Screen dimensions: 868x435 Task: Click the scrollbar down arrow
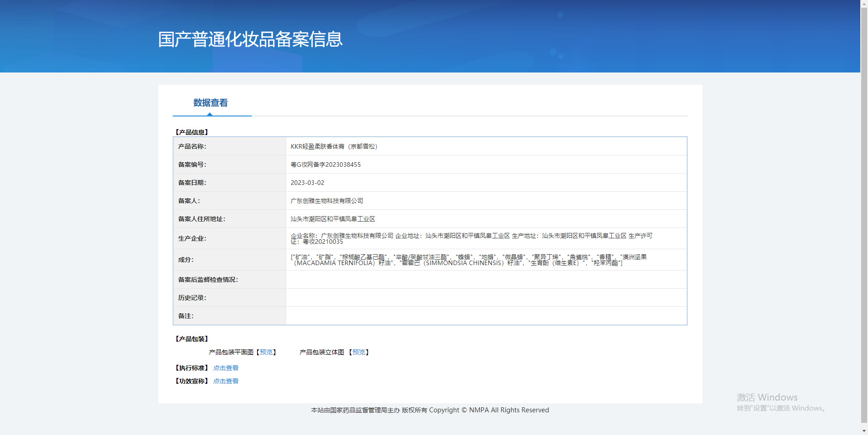[864, 431]
